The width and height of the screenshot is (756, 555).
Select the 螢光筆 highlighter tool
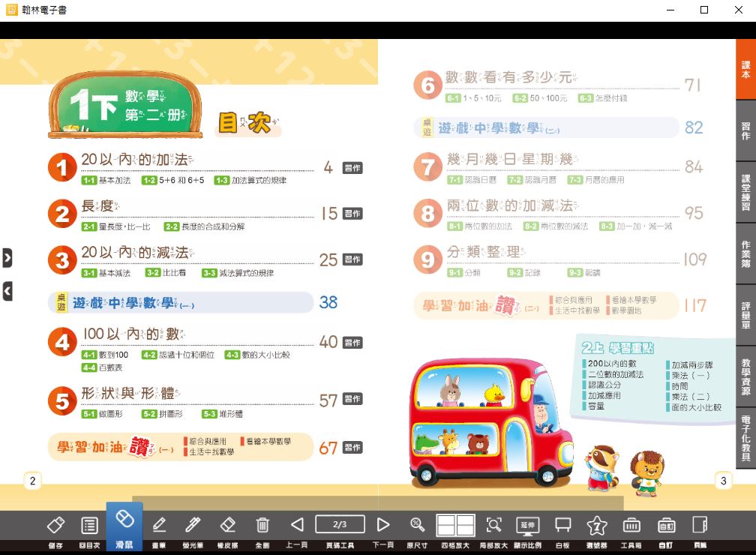coord(193,525)
